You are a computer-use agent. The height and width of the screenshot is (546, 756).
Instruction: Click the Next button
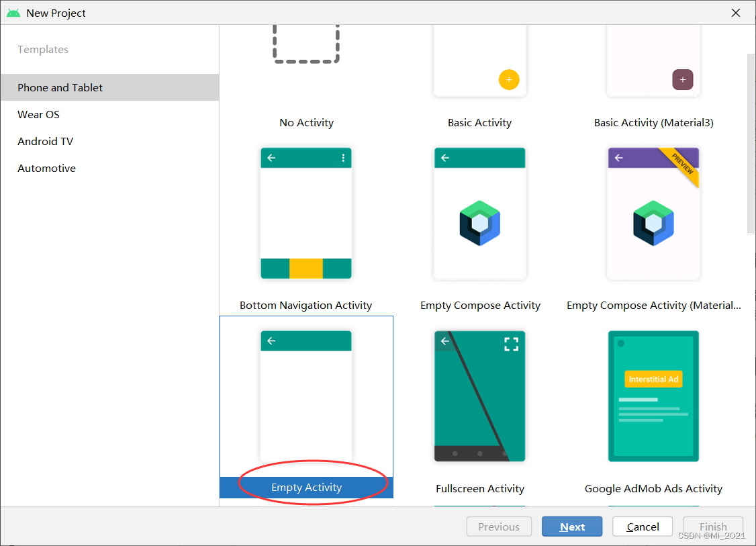point(572,527)
